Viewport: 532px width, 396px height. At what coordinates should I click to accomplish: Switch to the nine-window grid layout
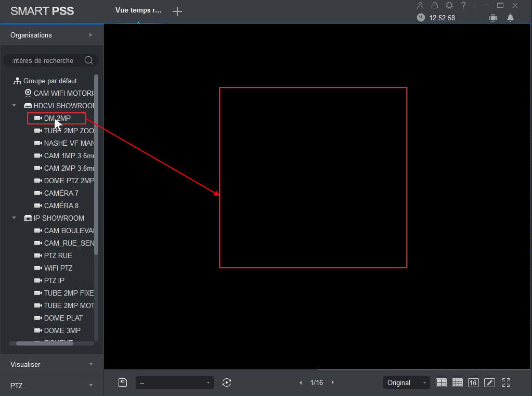[457, 382]
